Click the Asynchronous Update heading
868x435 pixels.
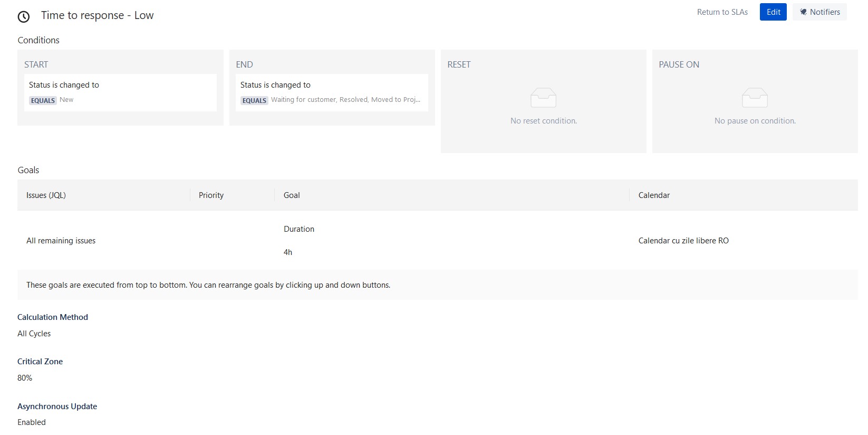tap(57, 406)
